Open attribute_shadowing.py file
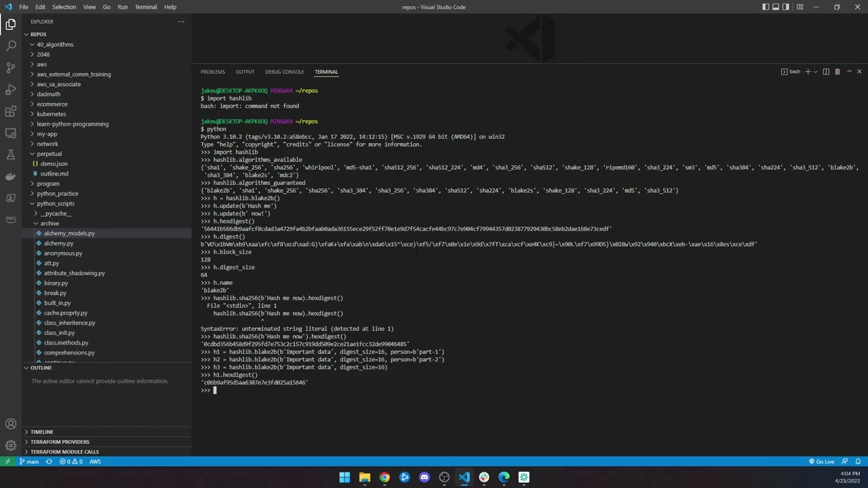The height and width of the screenshot is (488, 868). [75, 273]
